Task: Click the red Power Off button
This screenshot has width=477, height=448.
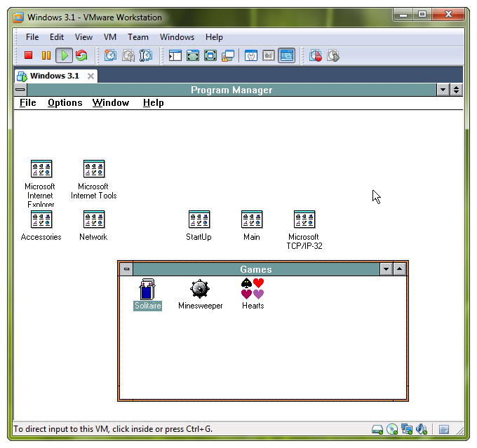Action: 29,55
